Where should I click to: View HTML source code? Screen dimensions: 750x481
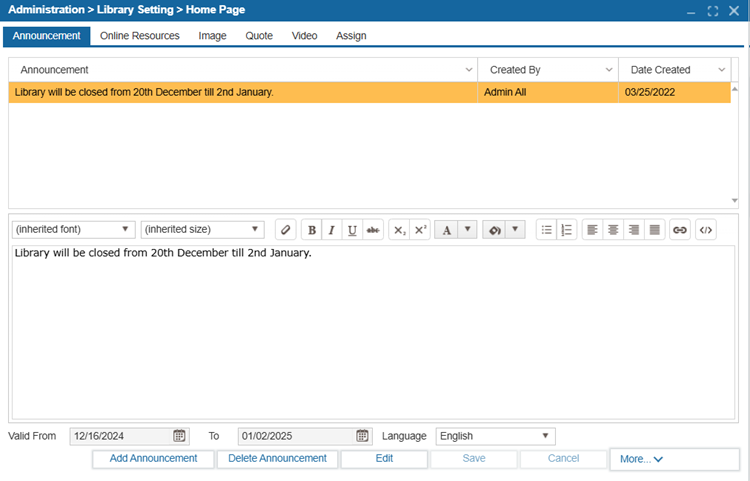[x=706, y=230]
